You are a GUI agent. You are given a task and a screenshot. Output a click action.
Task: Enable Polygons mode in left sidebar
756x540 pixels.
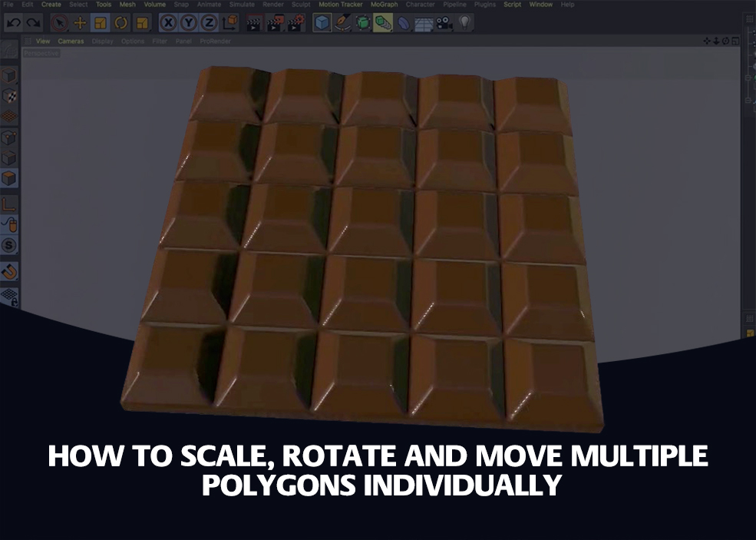point(9,180)
